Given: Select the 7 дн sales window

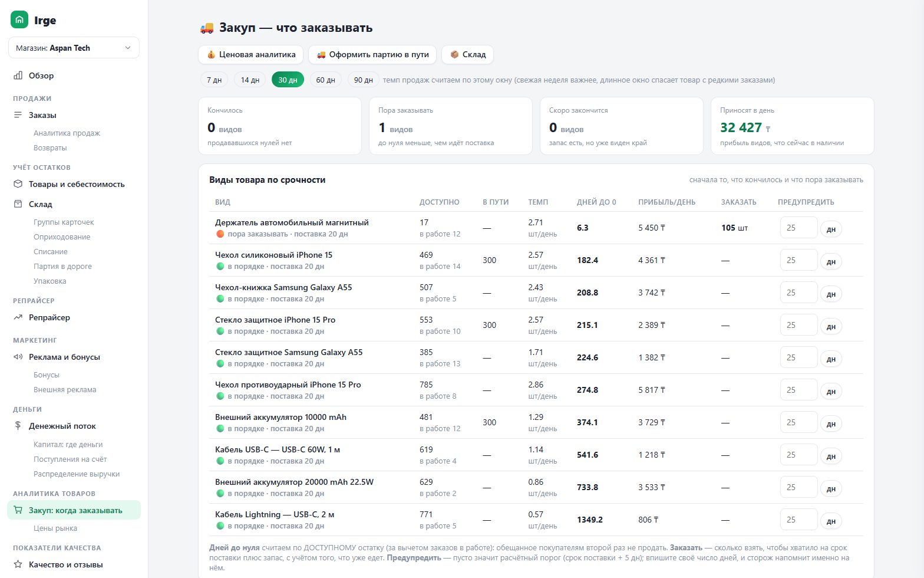Looking at the screenshot, I should 214,80.
